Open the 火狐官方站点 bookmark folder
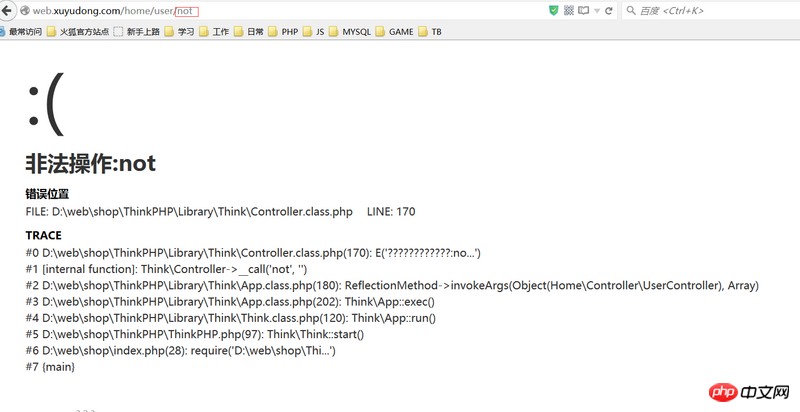Screen dimensions: 800x412 point(78,32)
